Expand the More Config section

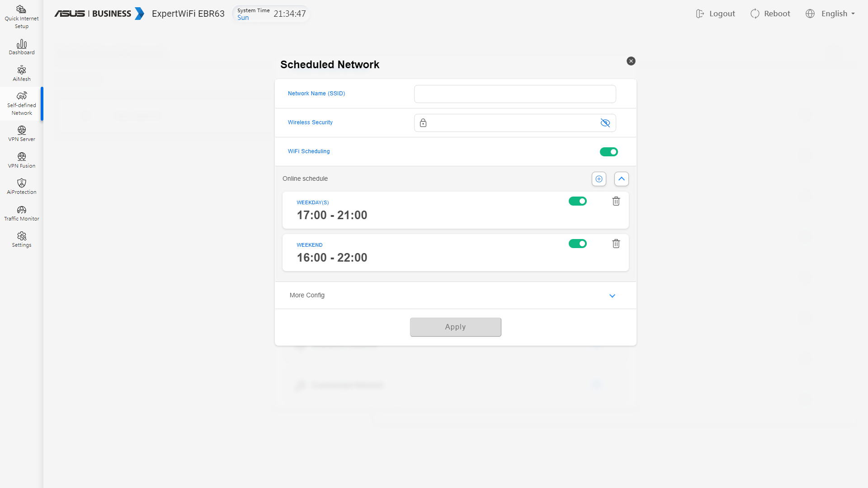tap(612, 296)
